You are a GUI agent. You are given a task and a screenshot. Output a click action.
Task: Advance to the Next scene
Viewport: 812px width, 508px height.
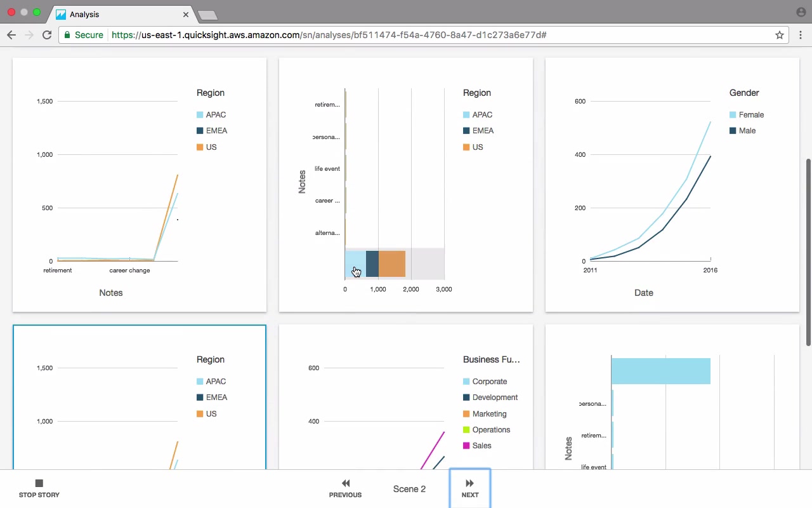click(x=470, y=488)
